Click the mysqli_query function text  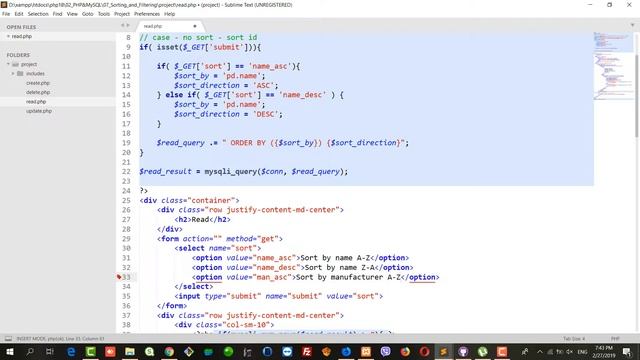(230, 172)
